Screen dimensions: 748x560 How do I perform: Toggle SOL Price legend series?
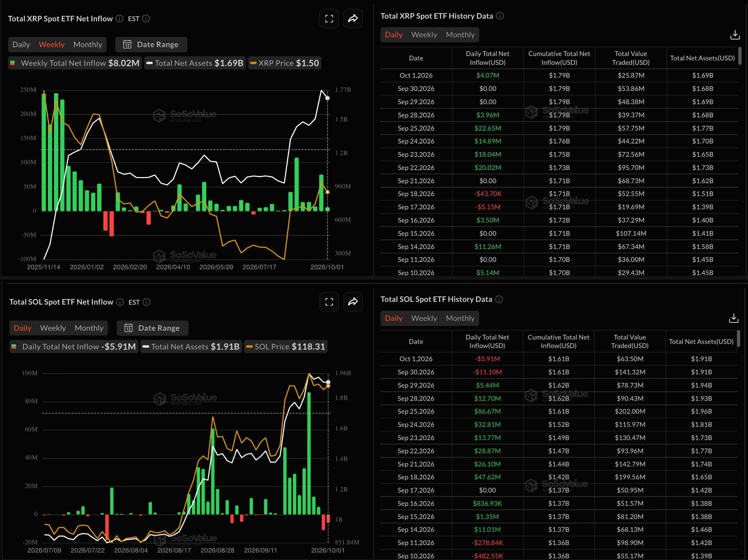[285, 347]
